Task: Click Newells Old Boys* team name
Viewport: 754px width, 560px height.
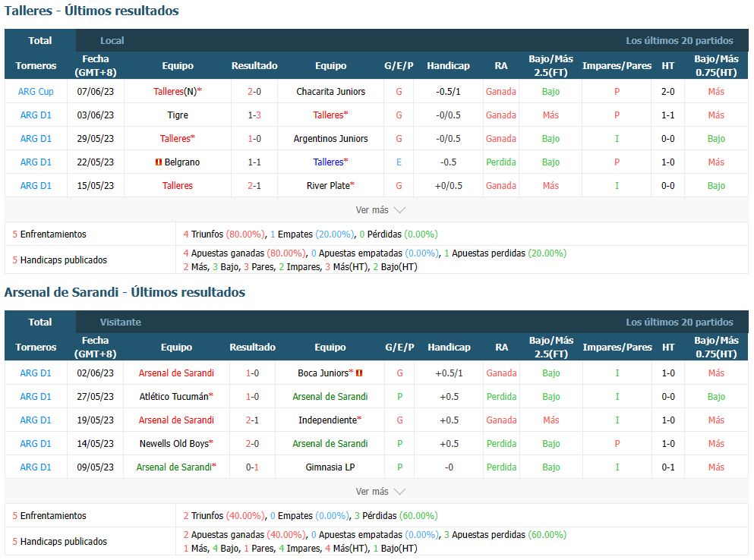Action: click(176, 444)
